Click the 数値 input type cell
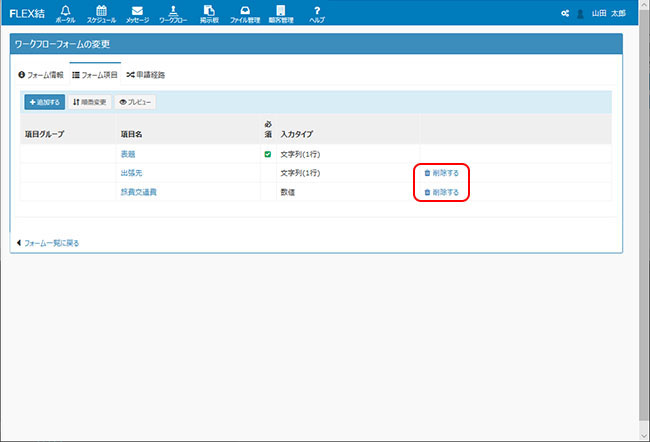This screenshot has width=650, height=442. tap(288, 192)
